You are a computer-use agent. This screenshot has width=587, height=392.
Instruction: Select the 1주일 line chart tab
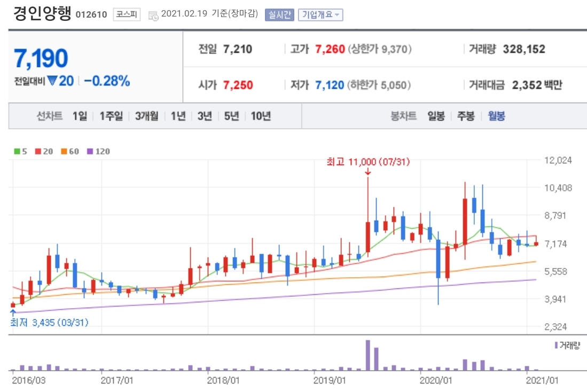point(111,116)
